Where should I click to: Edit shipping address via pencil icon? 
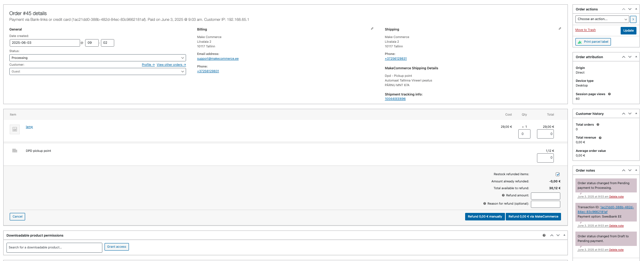[x=560, y=28]
